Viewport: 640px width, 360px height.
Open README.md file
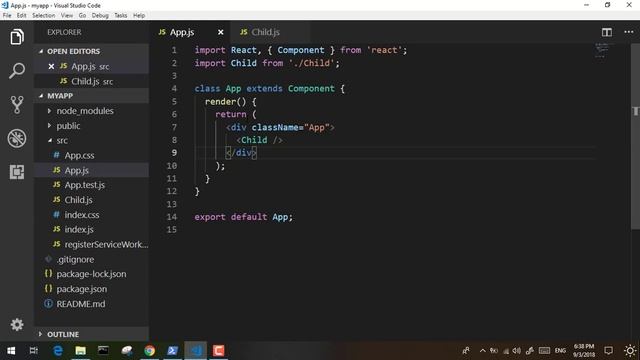click(x=91, y=304)
